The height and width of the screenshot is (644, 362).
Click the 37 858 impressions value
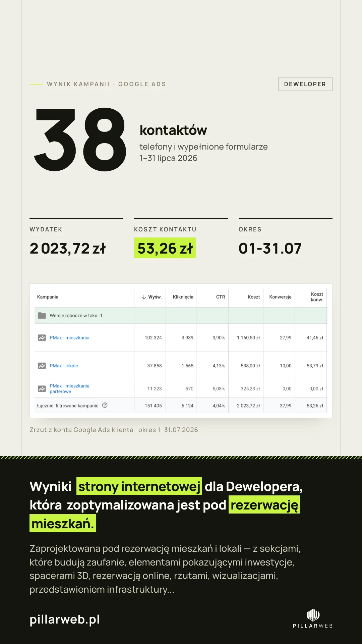155,366
